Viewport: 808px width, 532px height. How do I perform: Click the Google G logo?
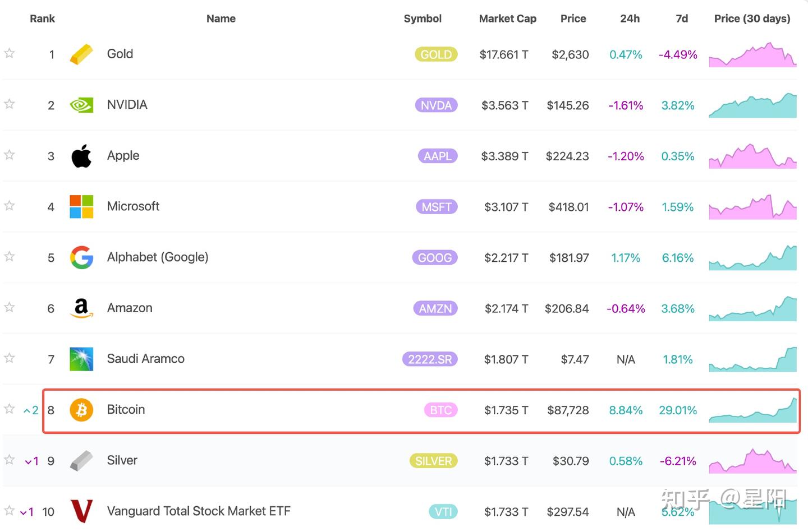click(x=81, y=257)
